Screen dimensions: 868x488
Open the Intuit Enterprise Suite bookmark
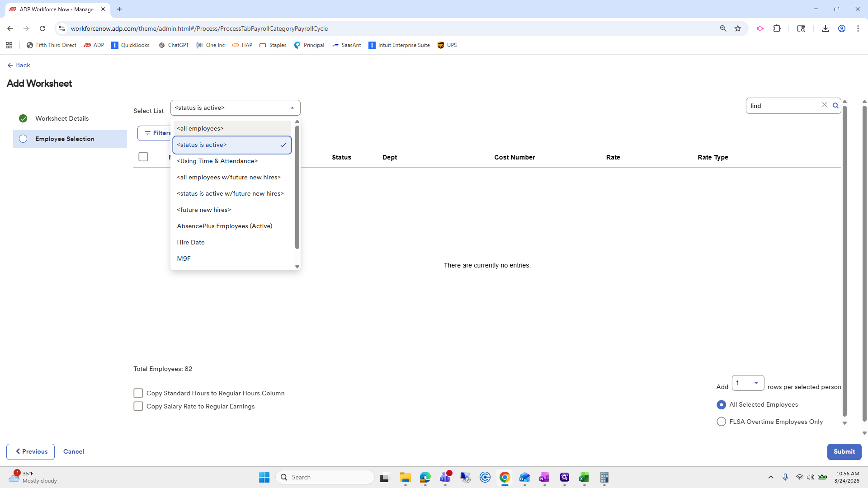[399, 45]
